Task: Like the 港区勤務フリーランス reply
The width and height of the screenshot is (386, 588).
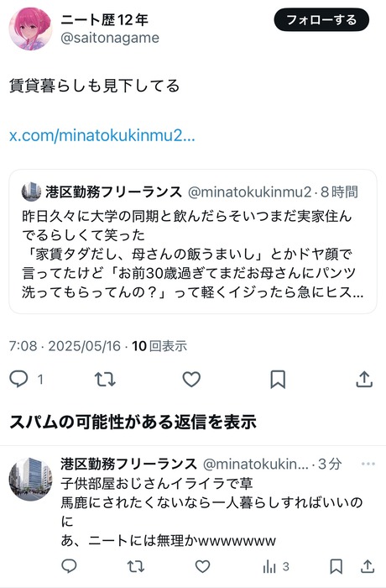Action: (x=203, y=566)
